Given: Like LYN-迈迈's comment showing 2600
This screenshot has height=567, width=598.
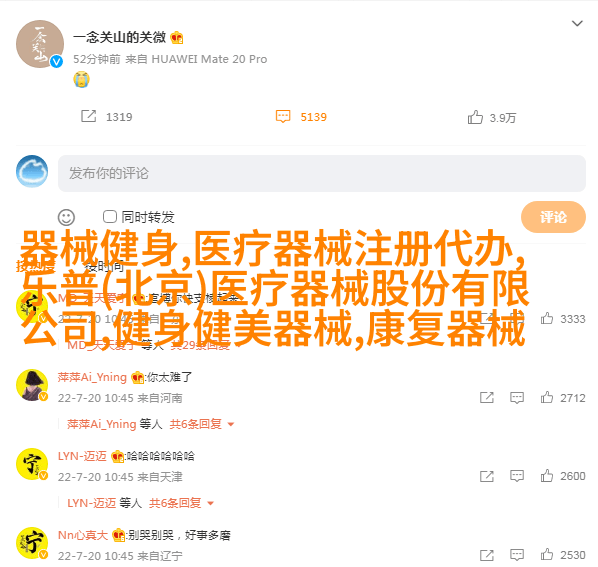Looking at the screenshot, I should click(x=547, y=476).
